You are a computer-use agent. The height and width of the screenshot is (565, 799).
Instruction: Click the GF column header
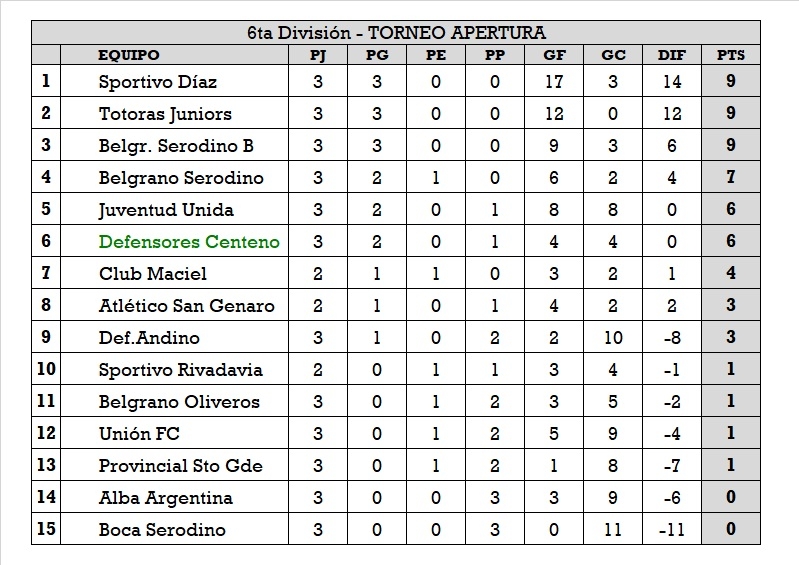pos(554,55)
